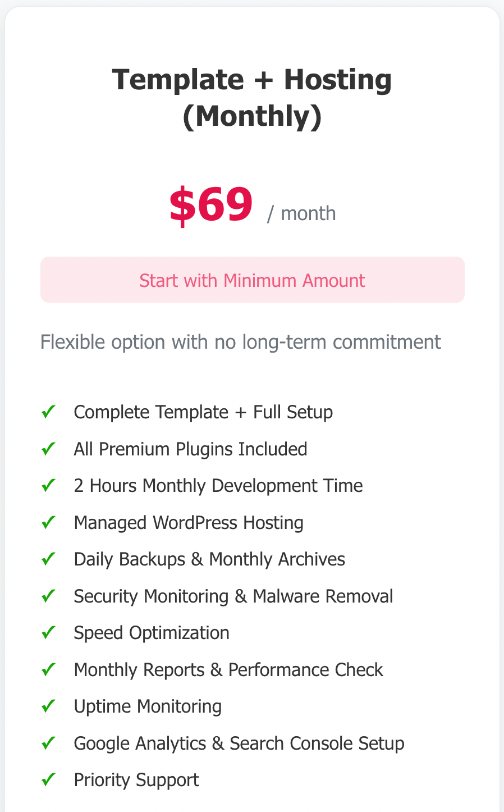
Task: Click checkmark beside Priority Support
Action: tap(48, 780)
